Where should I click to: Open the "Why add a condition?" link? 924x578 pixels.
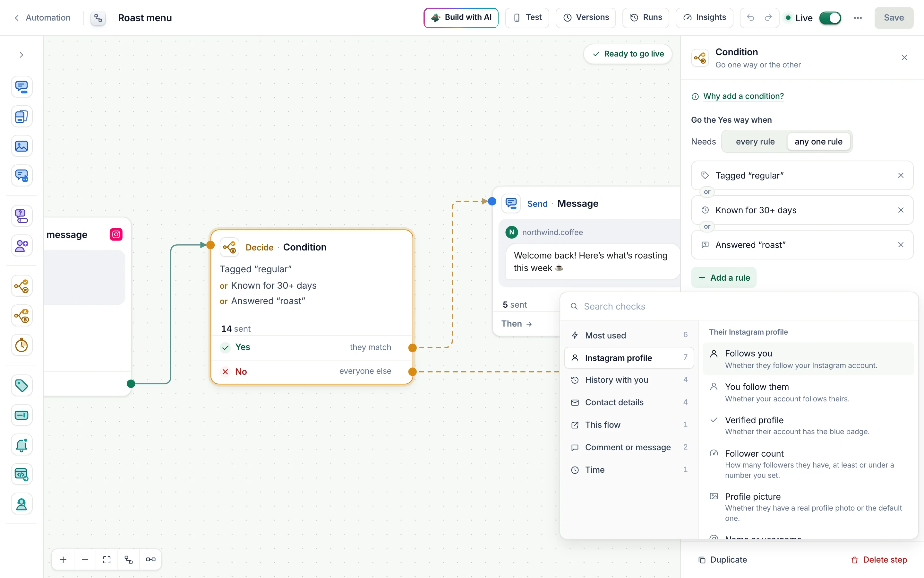743,96
